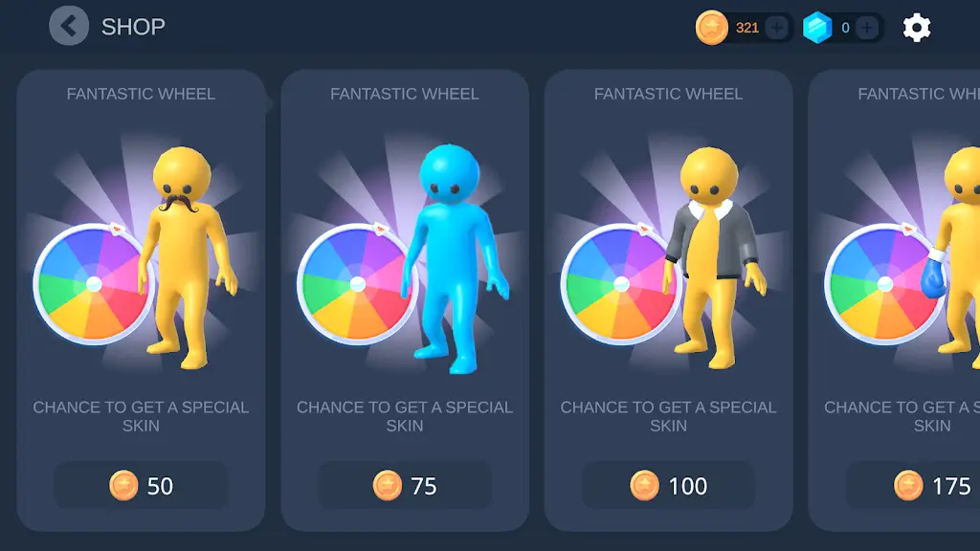Click the second card's Fantastic Wheel title
The height and width of the screenshot is (551, 980).
[x=405, y=94]
